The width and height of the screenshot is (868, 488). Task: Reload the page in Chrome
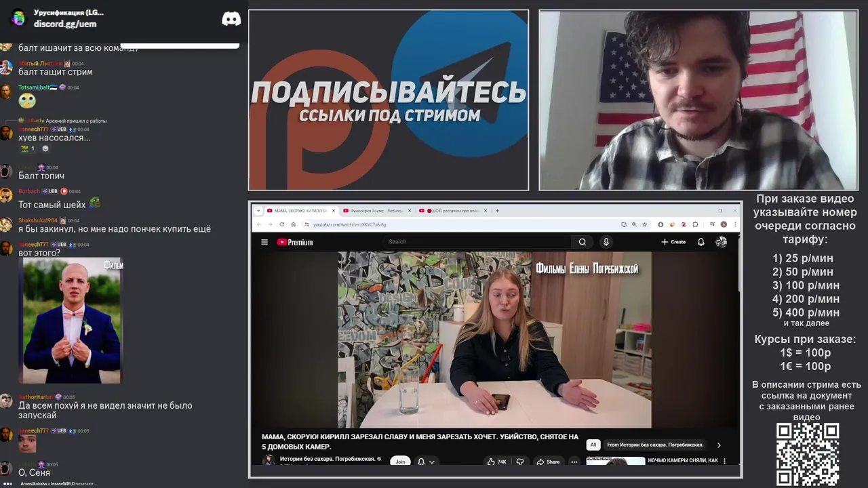click(x=281, y=224)
